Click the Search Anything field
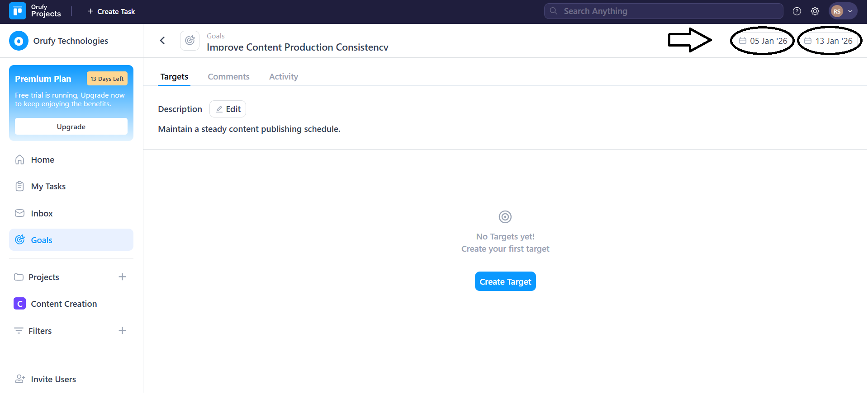Viewport: 868px width, 394px height. 663,11
